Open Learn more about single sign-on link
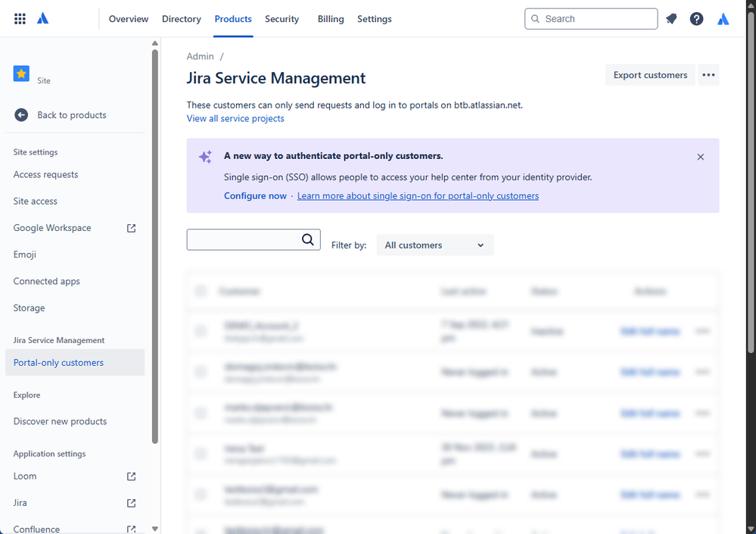Image resolution: width=756 pixels, height=534 pixels. tap(418, 196)
